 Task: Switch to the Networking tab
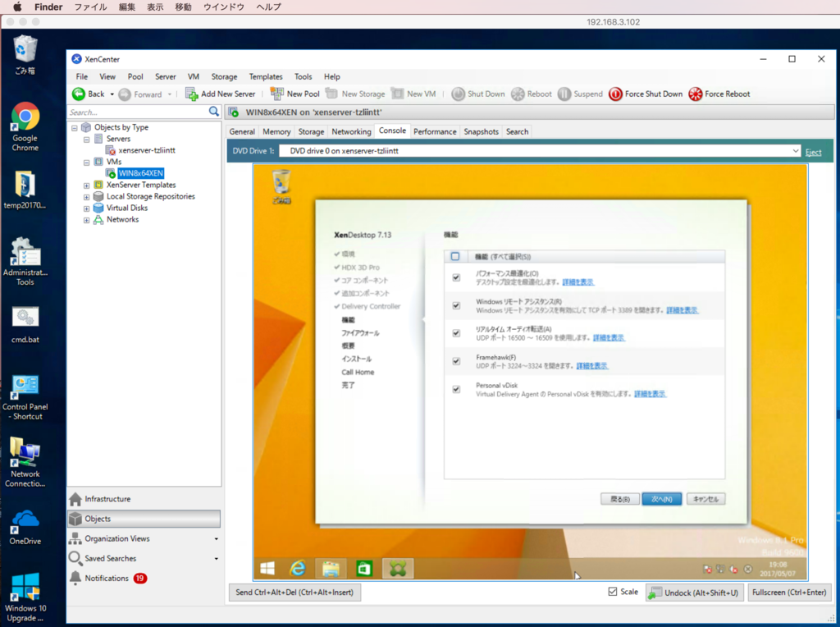coord(351,131)
